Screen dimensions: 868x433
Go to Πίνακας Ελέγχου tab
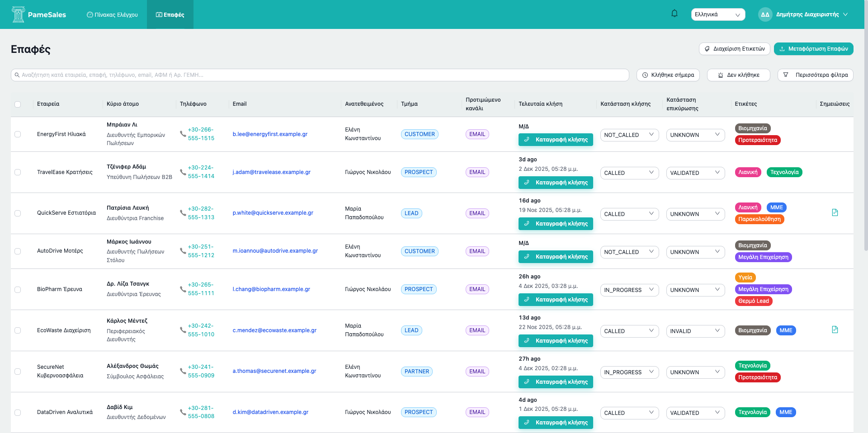(x=112, y=14)
